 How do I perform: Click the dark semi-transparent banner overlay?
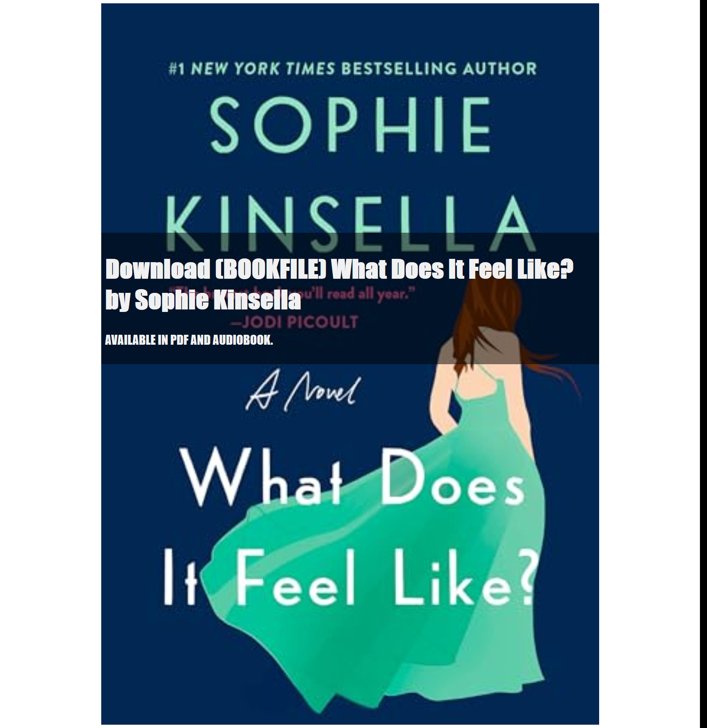(x=350, y=299)
